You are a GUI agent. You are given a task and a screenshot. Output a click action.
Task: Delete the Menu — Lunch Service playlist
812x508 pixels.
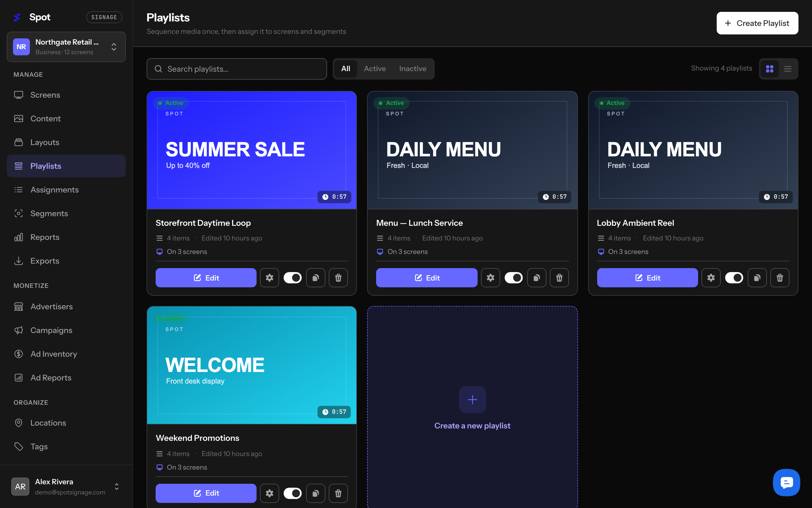pos(559,277)
